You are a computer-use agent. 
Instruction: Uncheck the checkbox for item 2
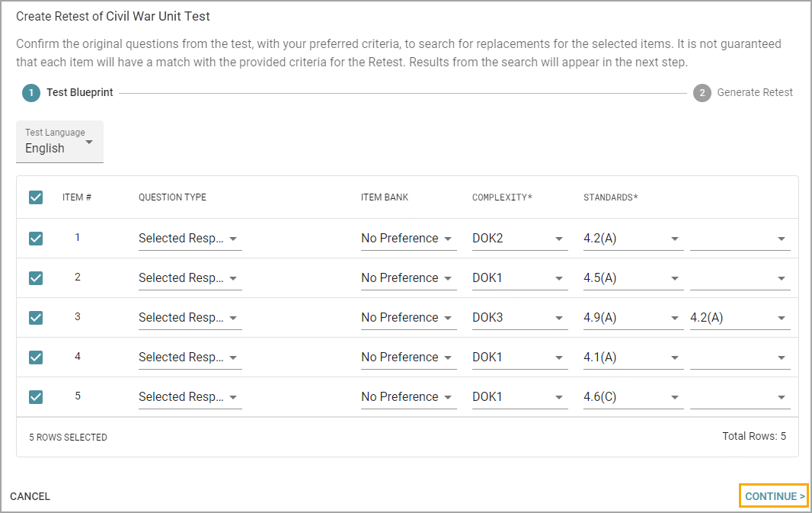pos(36,278)
